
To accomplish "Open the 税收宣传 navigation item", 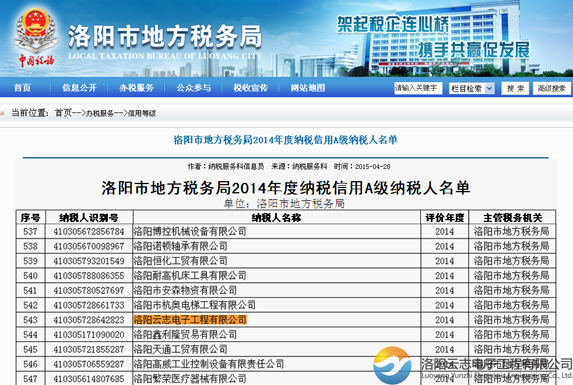I will coord(251,88).
